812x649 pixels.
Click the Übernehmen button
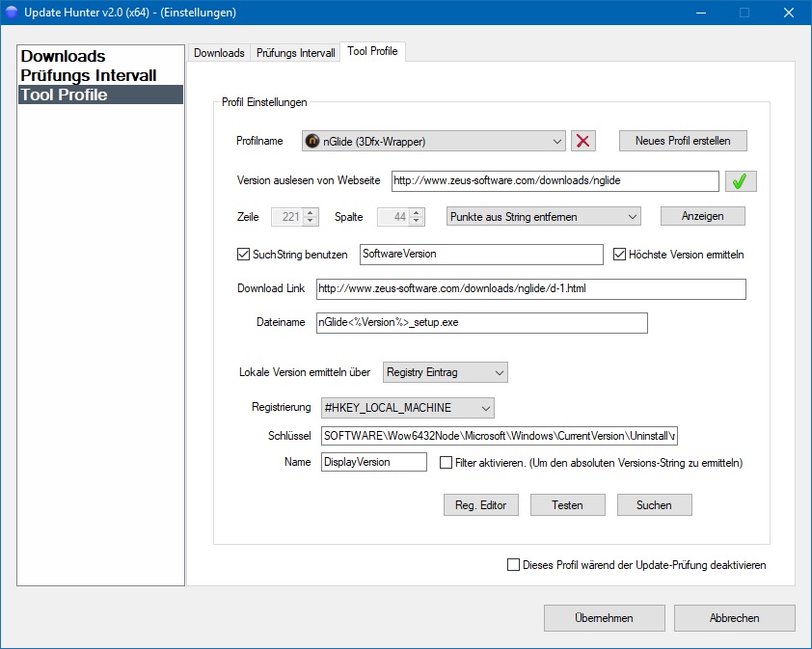click(x=604, y=618)
